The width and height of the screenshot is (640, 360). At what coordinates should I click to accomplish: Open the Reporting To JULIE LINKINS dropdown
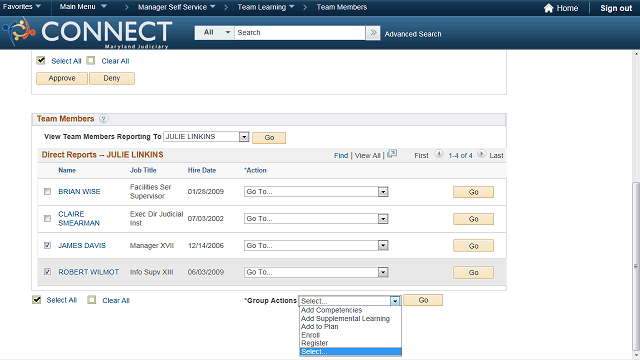206,137
